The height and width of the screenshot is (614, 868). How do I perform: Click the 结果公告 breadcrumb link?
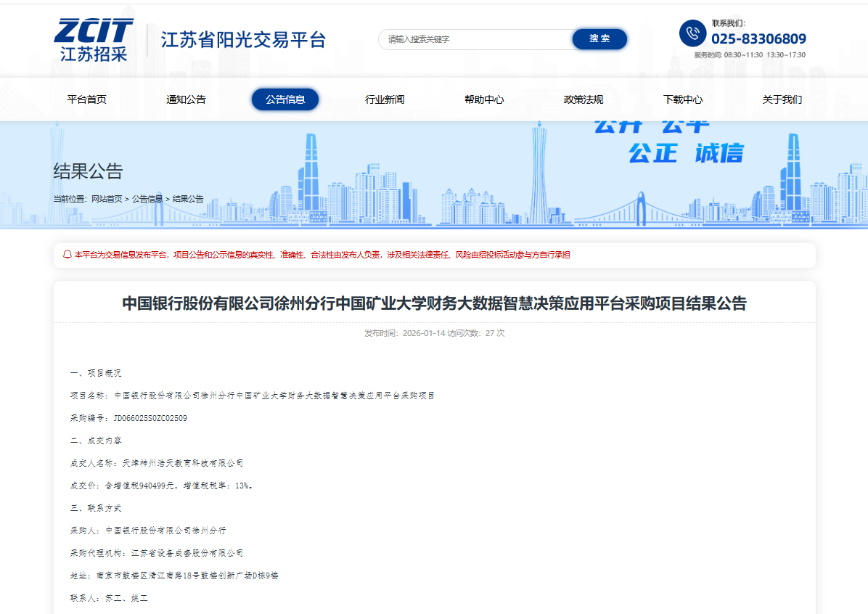coord(188,199)
